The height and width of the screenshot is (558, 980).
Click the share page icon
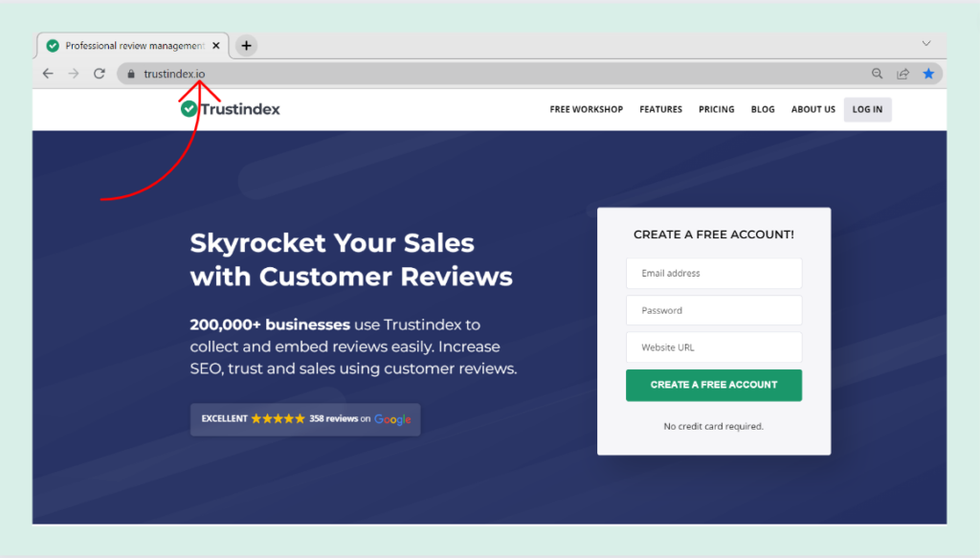click(x=902, y=74)
